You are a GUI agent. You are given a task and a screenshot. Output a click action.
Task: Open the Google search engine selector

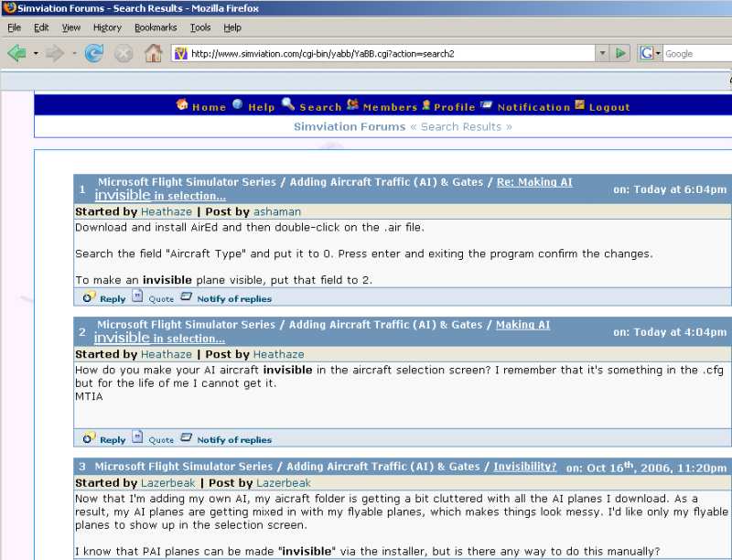click(x=650, y=53)
